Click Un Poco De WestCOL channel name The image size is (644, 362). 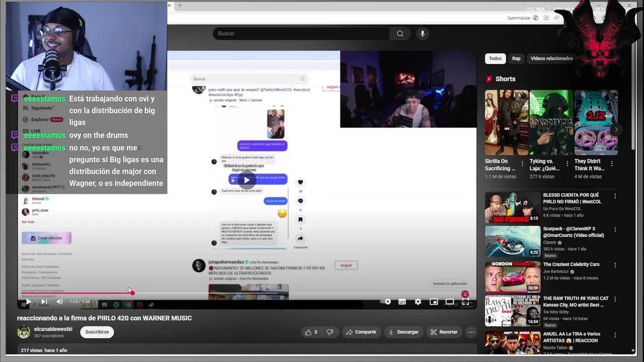click(x=562, y=209)
